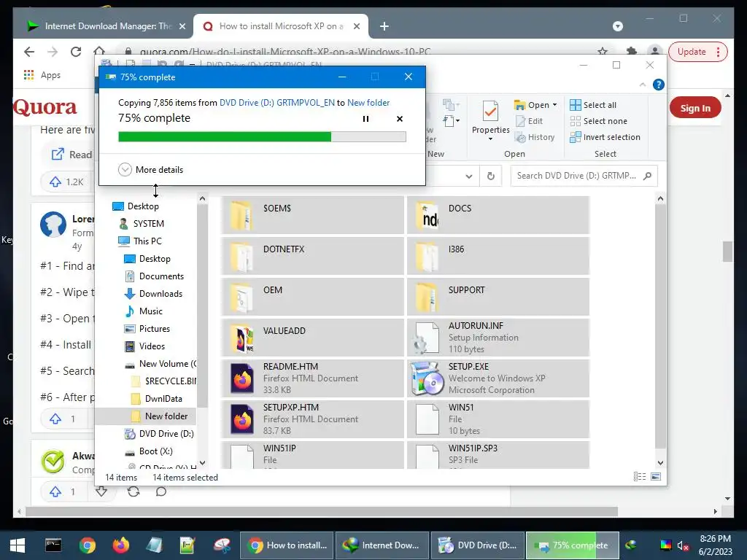This screenshot has height=560, width=747.
Task: Click the Explorer file list scroll down arrow
Action: click(660, 463)
